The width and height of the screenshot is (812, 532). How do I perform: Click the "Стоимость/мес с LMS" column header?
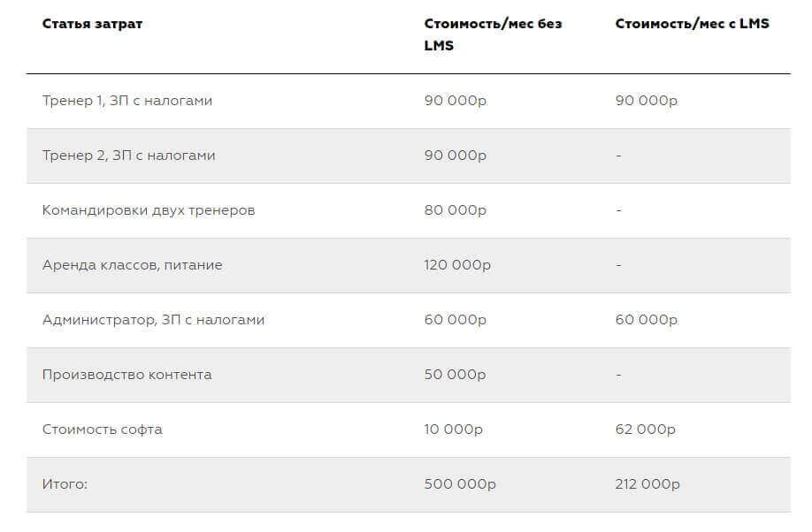pos(692,24)
